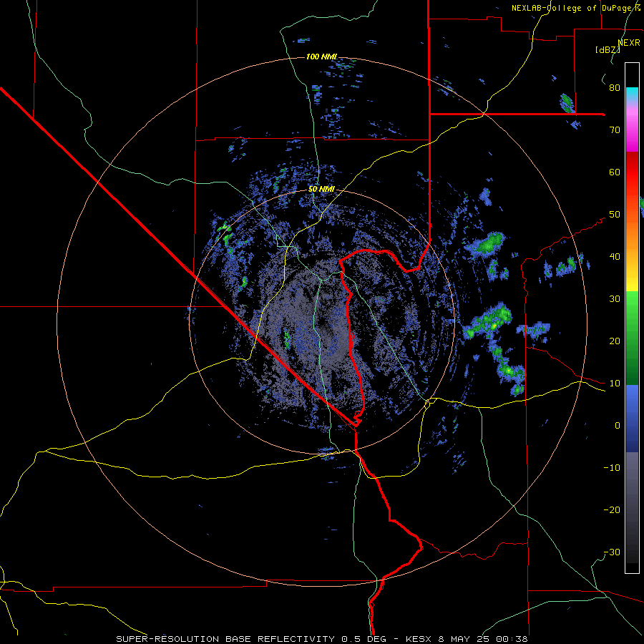
Task: Select the 20 value on the dBZ scale
Action: click(615, 341)
